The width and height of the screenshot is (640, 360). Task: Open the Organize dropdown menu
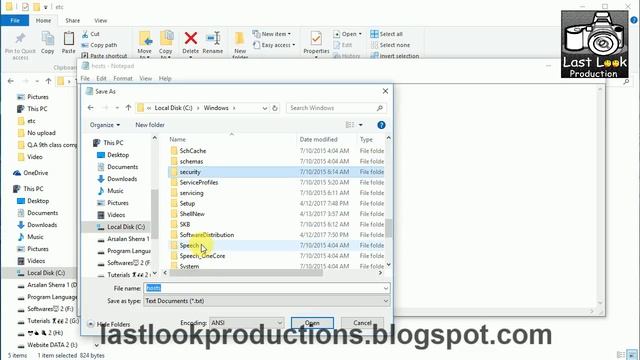[105, 125]
